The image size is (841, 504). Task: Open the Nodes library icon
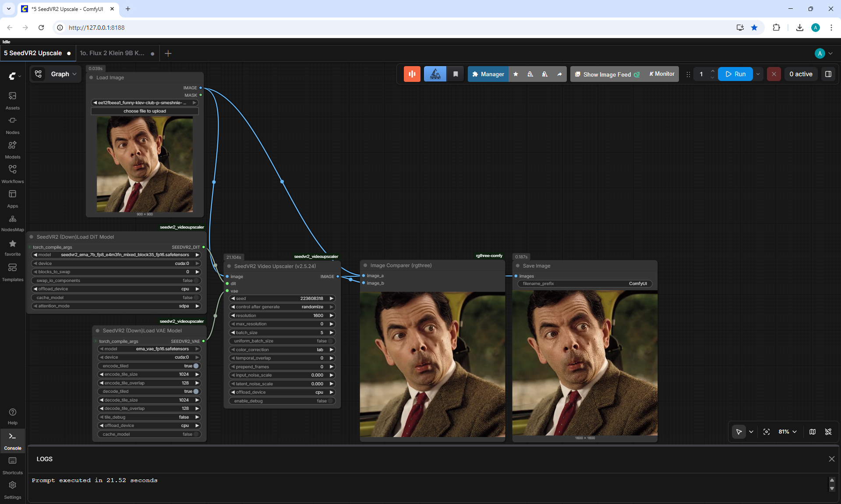coord(12,125)
